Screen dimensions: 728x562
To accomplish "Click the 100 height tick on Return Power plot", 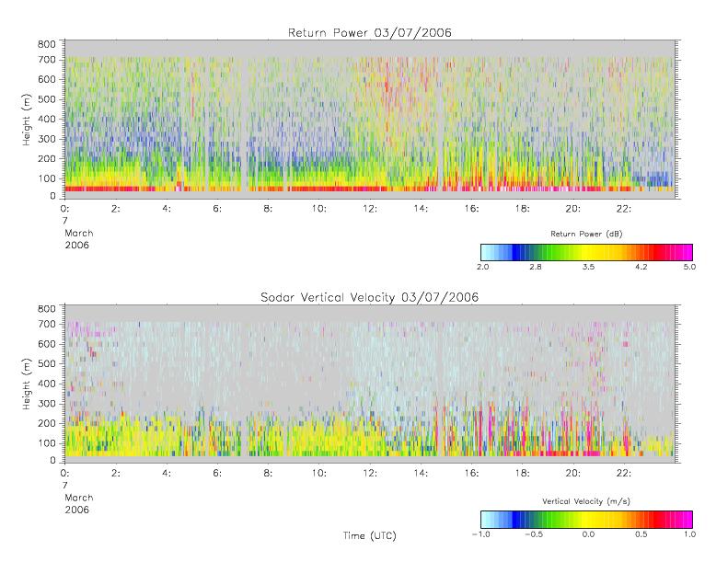I will pyautogui.click(x=46, y=178).
